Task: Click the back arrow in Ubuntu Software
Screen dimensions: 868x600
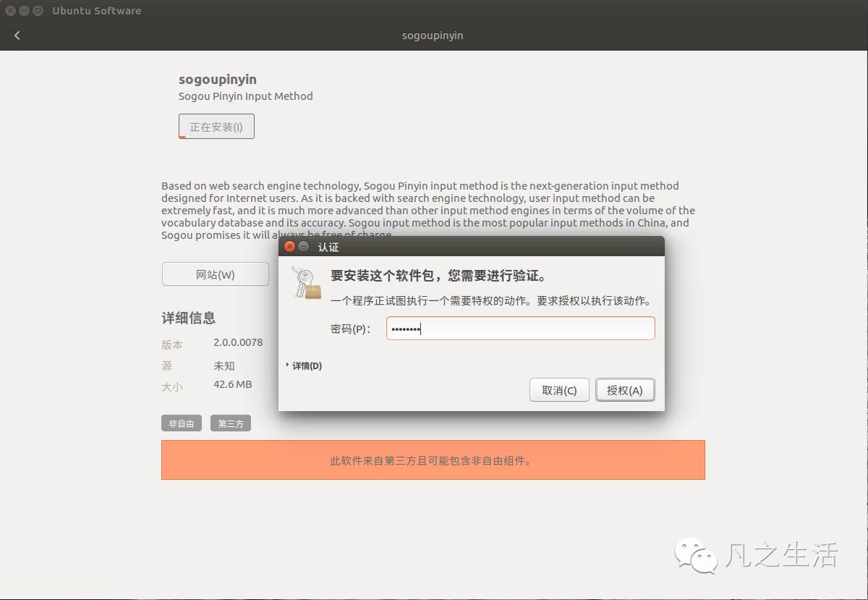Action: click(16, 35)
